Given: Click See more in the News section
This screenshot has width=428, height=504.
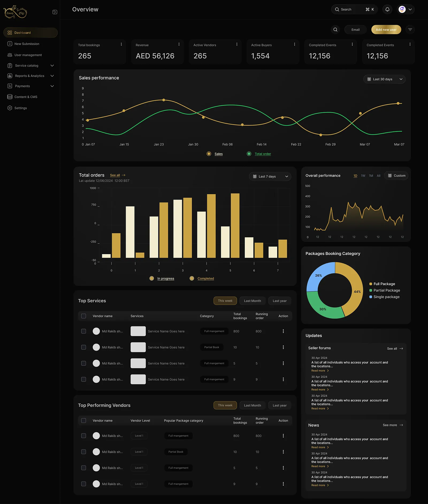Looking at the screenshot, I should coord(393,425).
